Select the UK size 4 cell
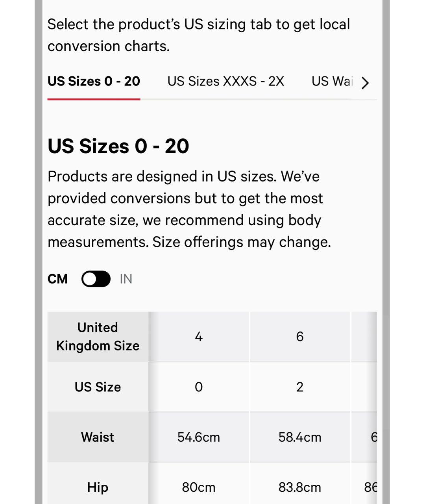This screenshot has height=504, width=425. (x=199, y=337)
